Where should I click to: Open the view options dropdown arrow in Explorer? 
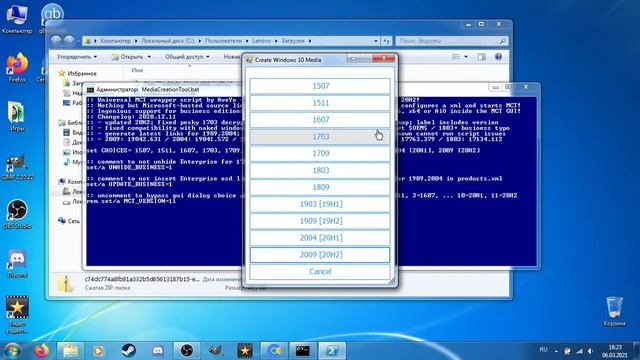[x=466, y=57]
